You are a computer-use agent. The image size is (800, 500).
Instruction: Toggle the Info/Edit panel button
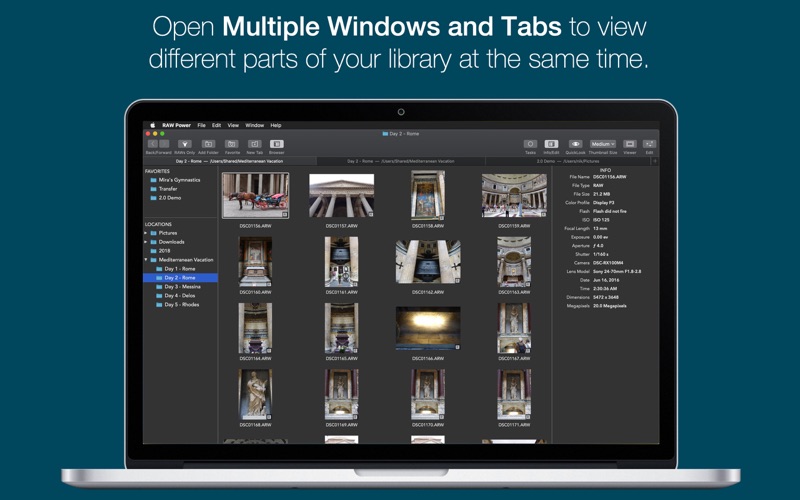[x=551, y=144]
